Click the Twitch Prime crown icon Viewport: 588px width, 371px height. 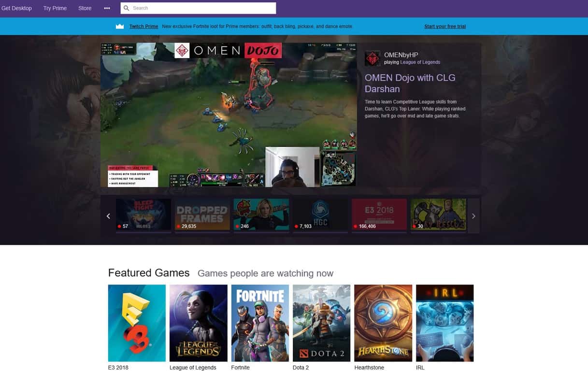[x=120, y=27]
